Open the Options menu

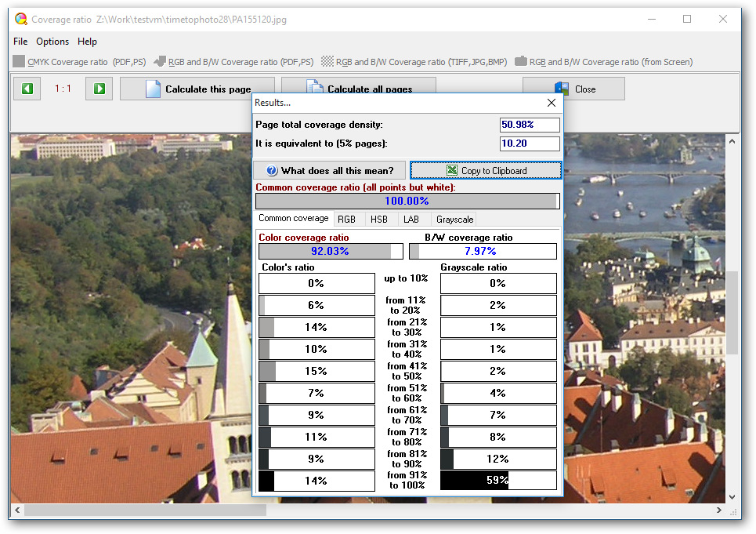click(52, 42)
